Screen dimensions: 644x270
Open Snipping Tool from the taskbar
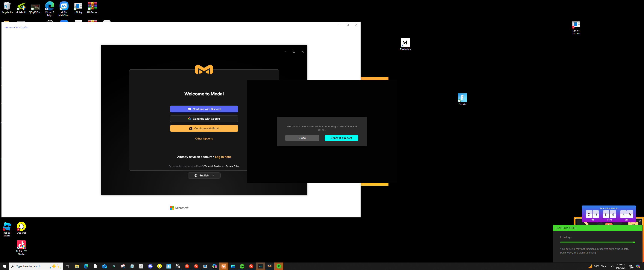[x=123, y=266]
